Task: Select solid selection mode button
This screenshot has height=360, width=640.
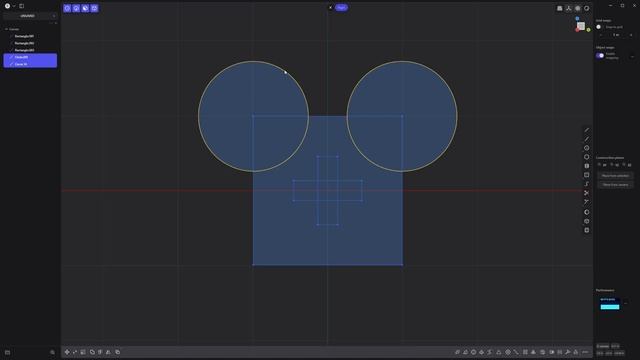Action: 94,8
